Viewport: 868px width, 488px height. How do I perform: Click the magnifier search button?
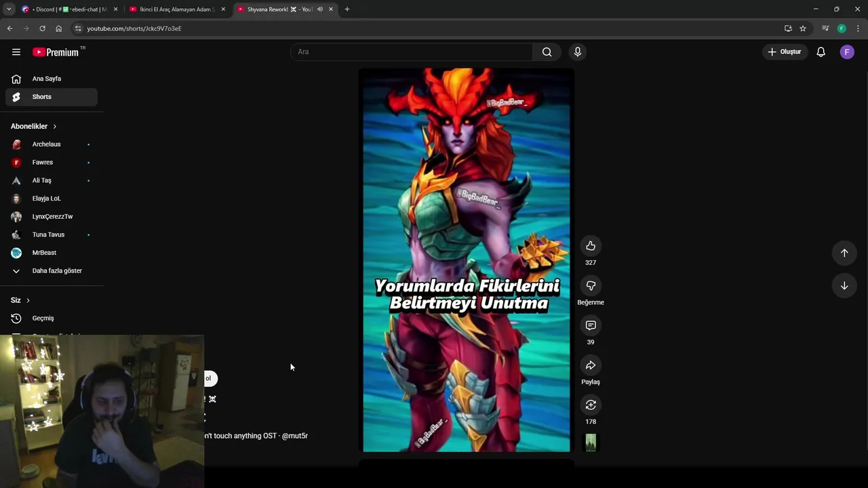pos(547,52)
